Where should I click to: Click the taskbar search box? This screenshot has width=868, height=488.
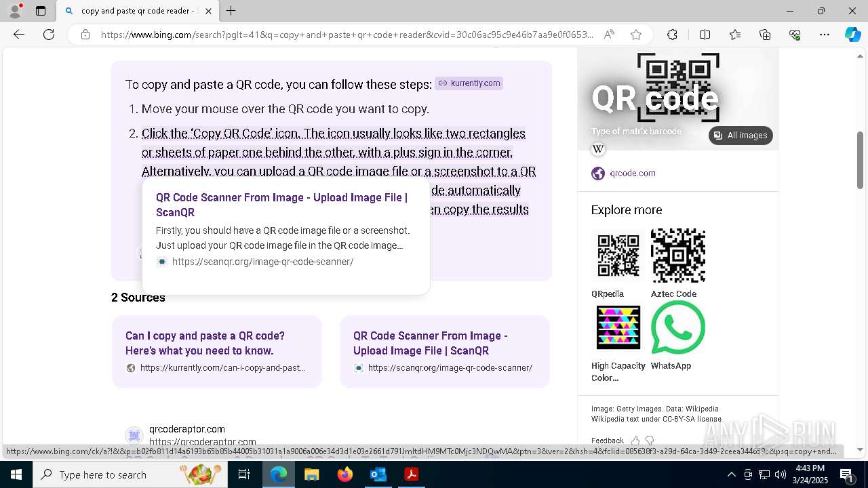(131, 474)
